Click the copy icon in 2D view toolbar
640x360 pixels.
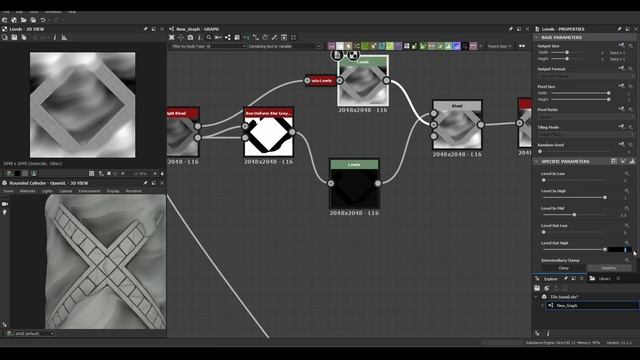(24, 38)
